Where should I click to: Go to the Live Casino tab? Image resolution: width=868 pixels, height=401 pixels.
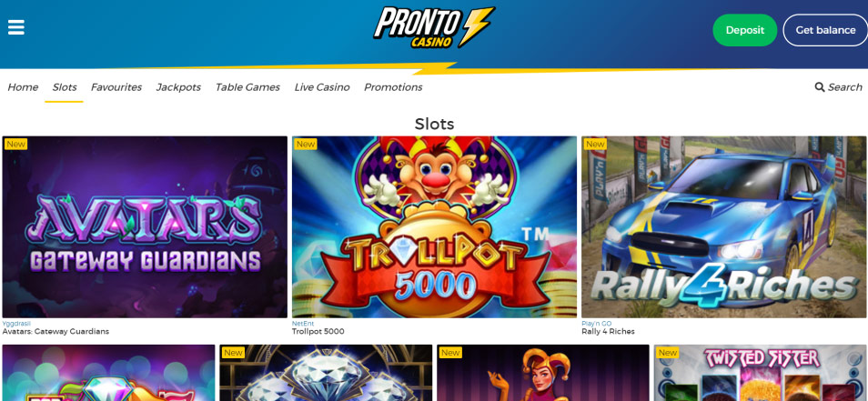click(321, 87)
